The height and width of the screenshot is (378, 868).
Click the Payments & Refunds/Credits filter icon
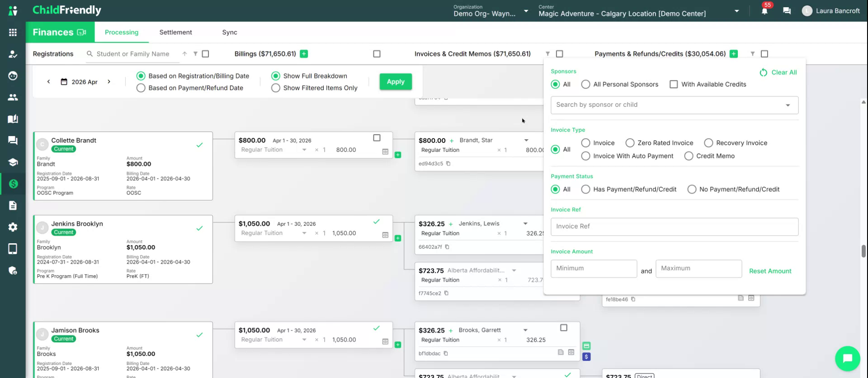753,54
